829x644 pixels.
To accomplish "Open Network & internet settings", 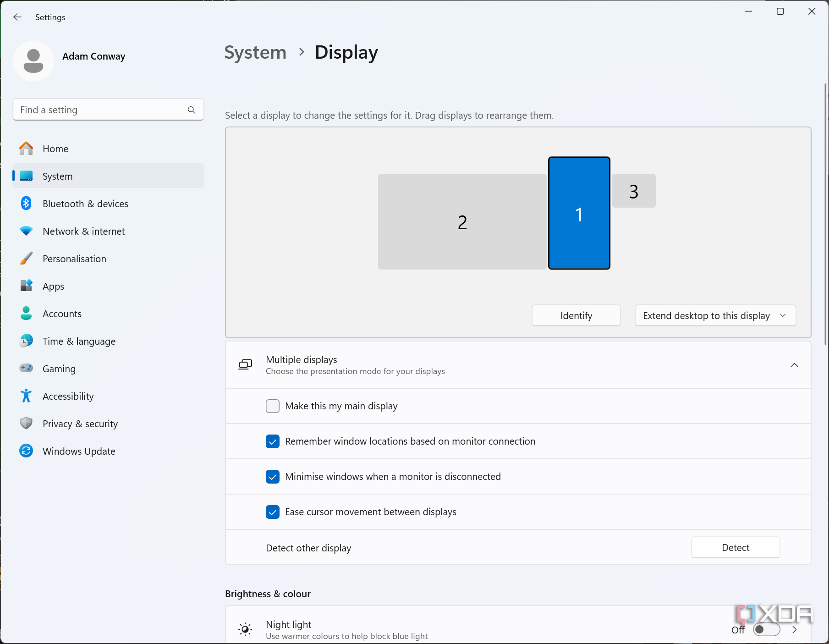I will [83, 231].
